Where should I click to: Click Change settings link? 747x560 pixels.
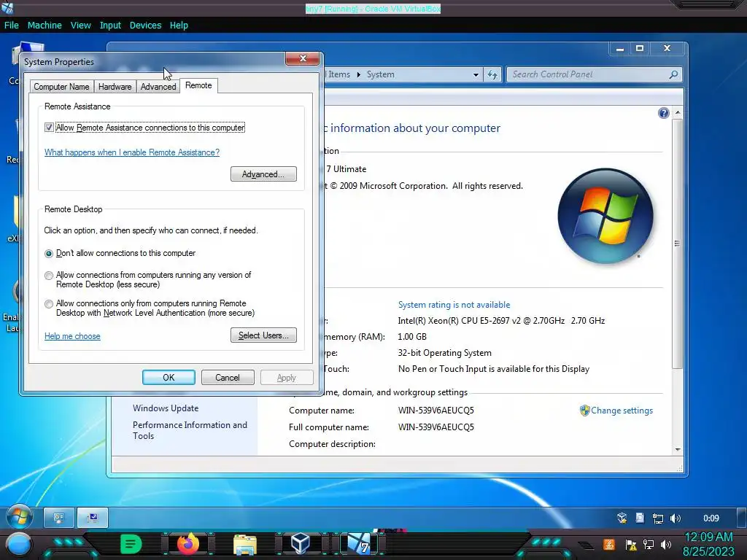622,411
